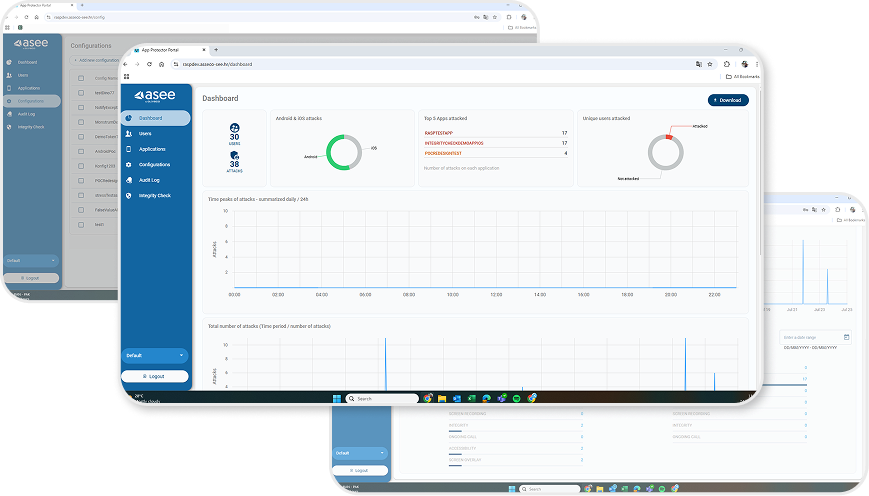Image resolution: width=869 pixels, height=496 pixels.
Task: Open the date range calendar picker
Action: (x=846, y=338)
